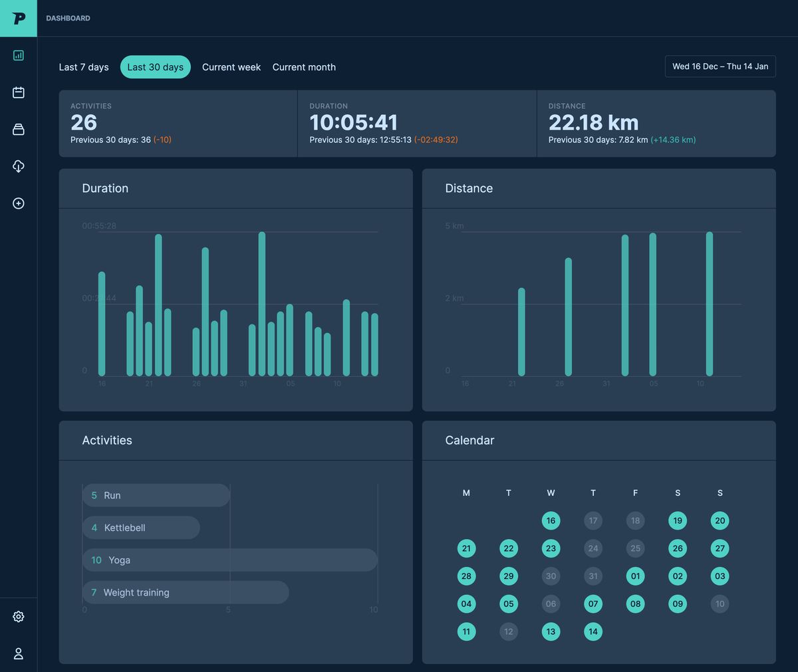Viewport: 798px width, 672px height.
Task: Open settings via the gear icon
Action: click(19, 617)
